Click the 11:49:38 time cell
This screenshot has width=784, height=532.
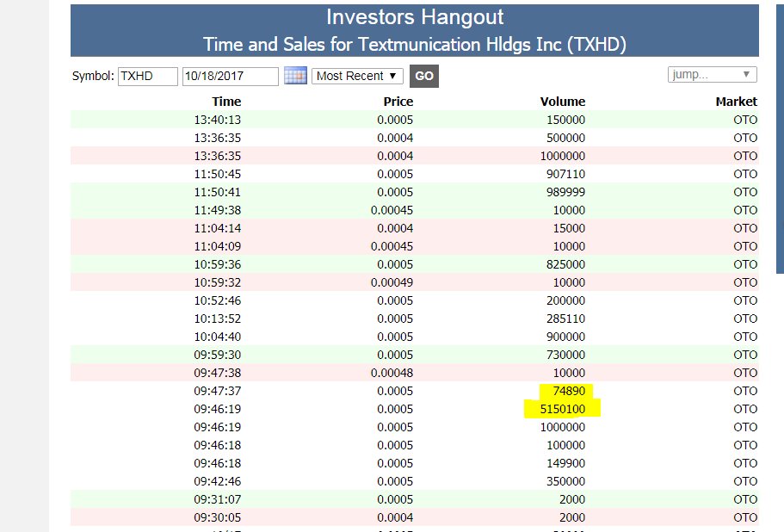tap(218, 210)
